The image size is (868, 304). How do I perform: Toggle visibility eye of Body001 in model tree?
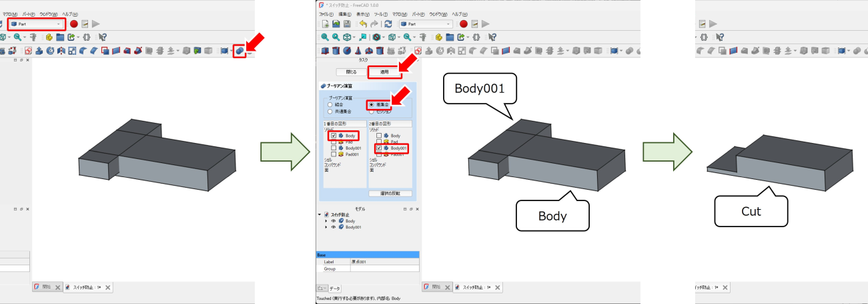pyautogui.click(x=334, y=227)
